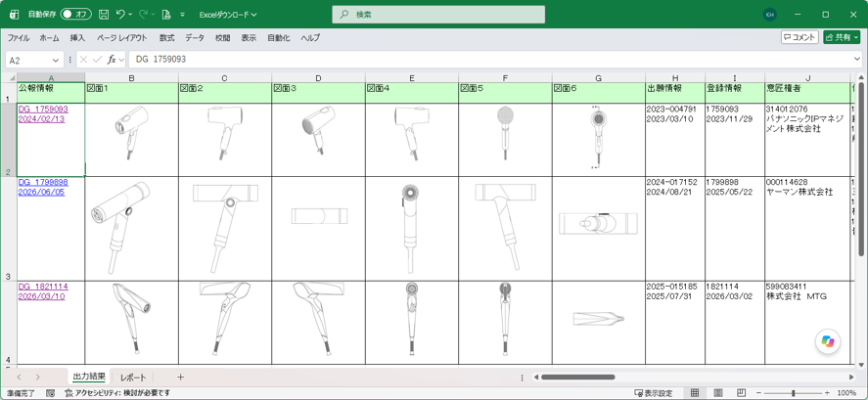Image resolution: width=868 pixels, height=400 pixels.
Task: Open the ファイル menu
Action: [x=19, y=37]
